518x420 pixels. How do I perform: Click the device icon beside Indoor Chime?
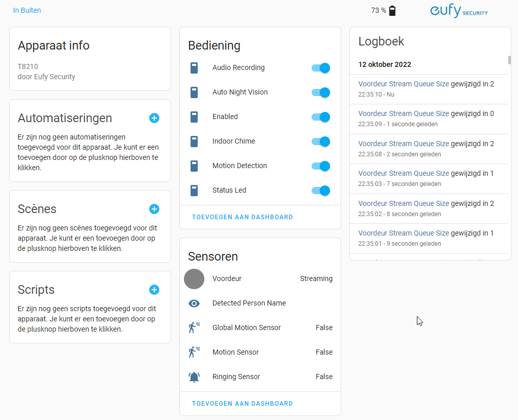click(x=194, y=142)
